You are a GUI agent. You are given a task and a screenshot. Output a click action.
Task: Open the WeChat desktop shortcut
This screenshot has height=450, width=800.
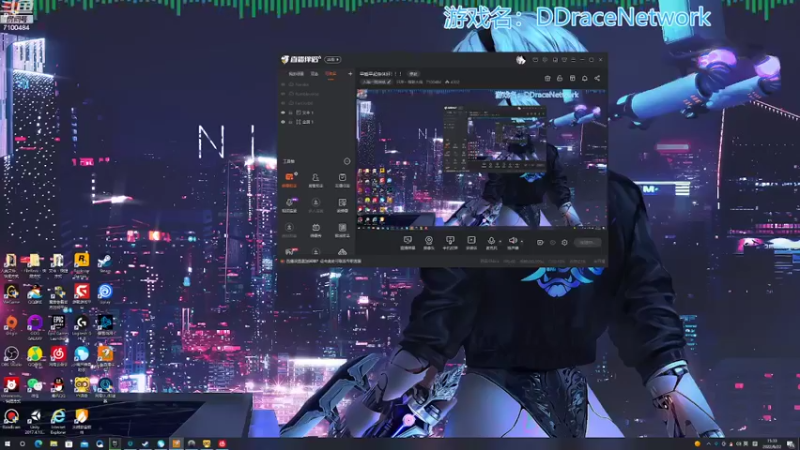pos(34,388)
